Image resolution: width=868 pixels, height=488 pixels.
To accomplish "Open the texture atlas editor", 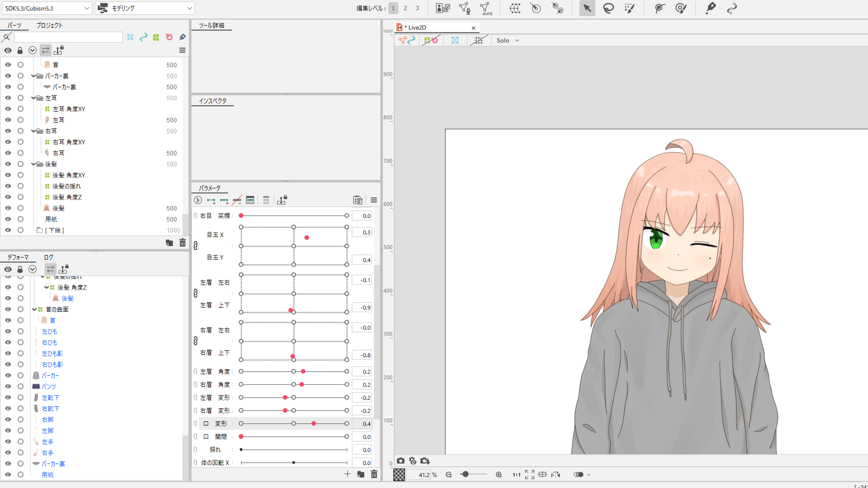I will coord(443,8).
